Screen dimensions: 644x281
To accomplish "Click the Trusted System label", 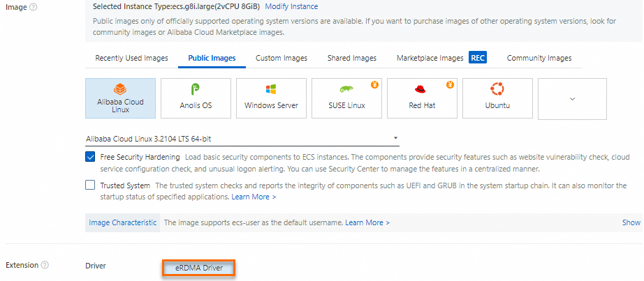I will click(125, 185).
